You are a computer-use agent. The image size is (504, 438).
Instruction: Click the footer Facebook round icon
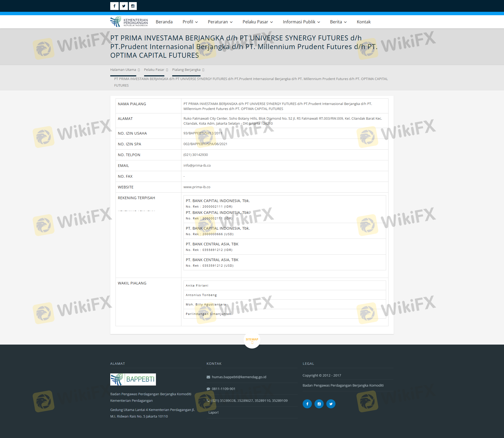coord(307,404)
